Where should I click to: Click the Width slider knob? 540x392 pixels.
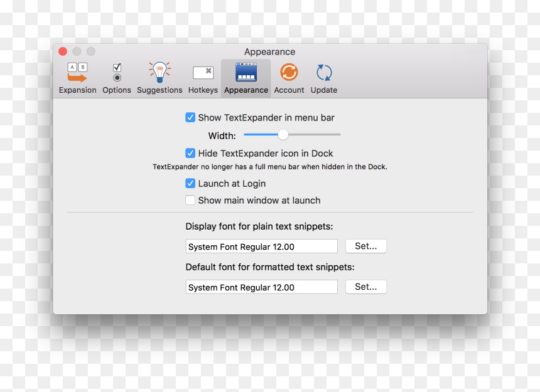coord(283,134)
